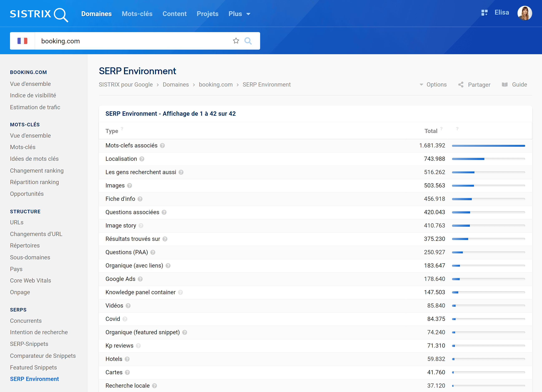Click the Domaines breadcrumb link
The image size is (542, 392).
[x=176, y=85]
